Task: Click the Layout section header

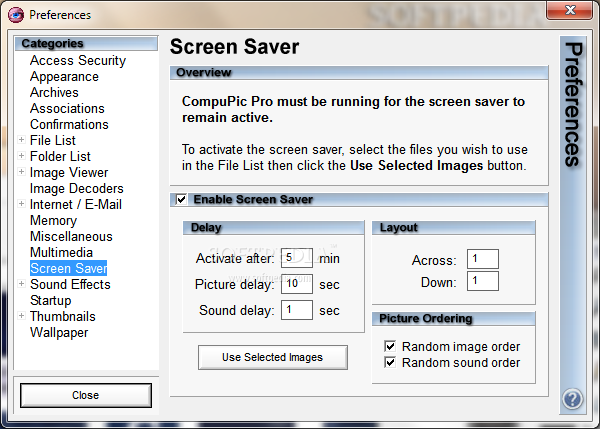Action: pos(453,228)
